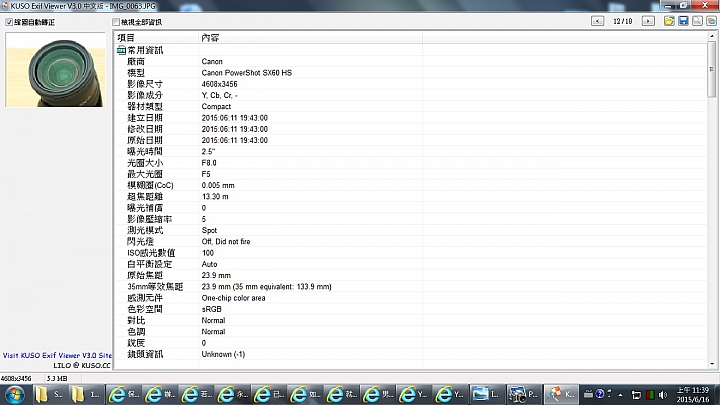720x405 pixels.
Task: Select the 超焦距離 row showing 13.30 m
Action: point(411,197)
